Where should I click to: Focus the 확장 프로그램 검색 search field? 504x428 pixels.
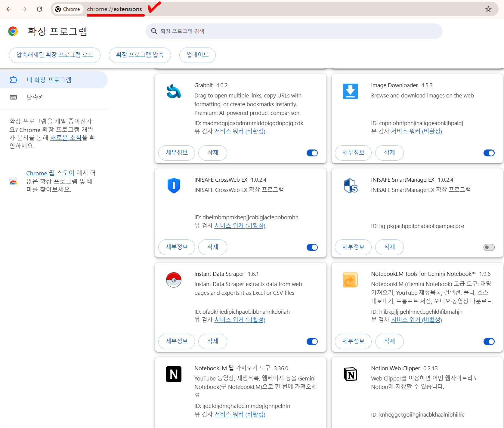click(294, 31)
